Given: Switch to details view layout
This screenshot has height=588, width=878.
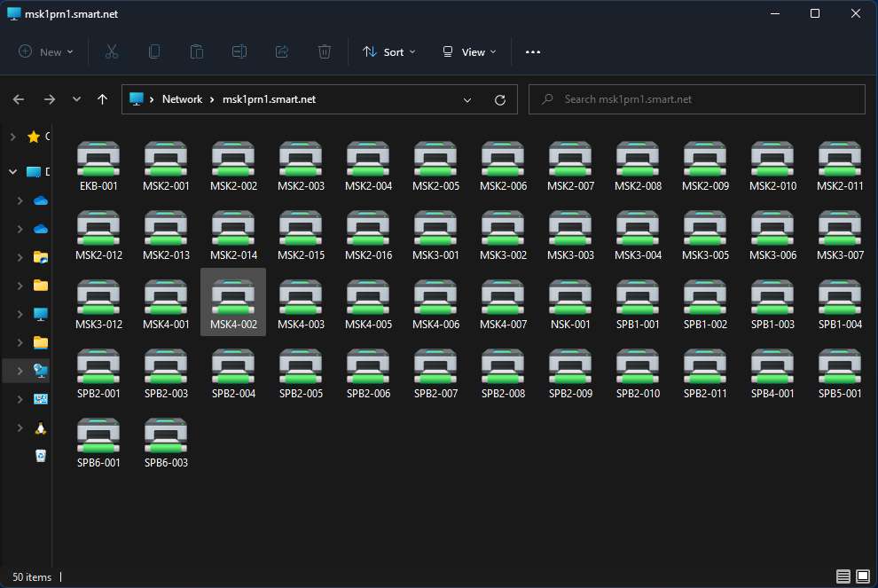Looking at the screenshot, I should (843, 577).
